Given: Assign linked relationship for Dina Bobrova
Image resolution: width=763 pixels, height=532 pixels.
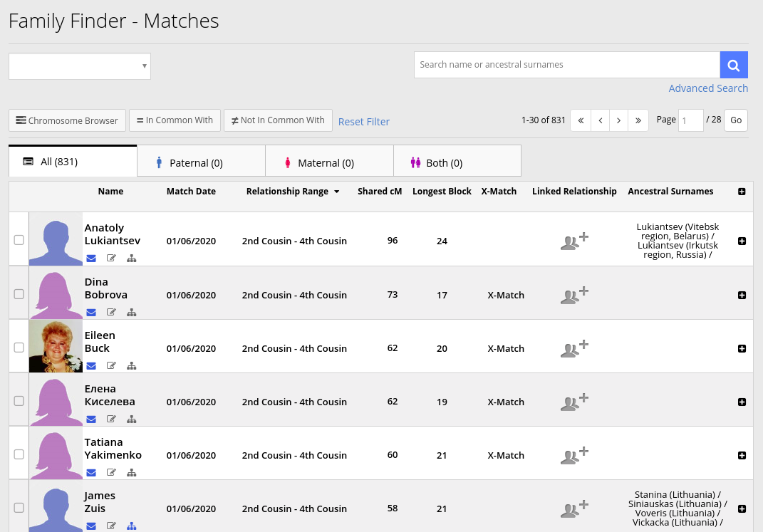Looking at the screenshot, I should pos(574,295).
